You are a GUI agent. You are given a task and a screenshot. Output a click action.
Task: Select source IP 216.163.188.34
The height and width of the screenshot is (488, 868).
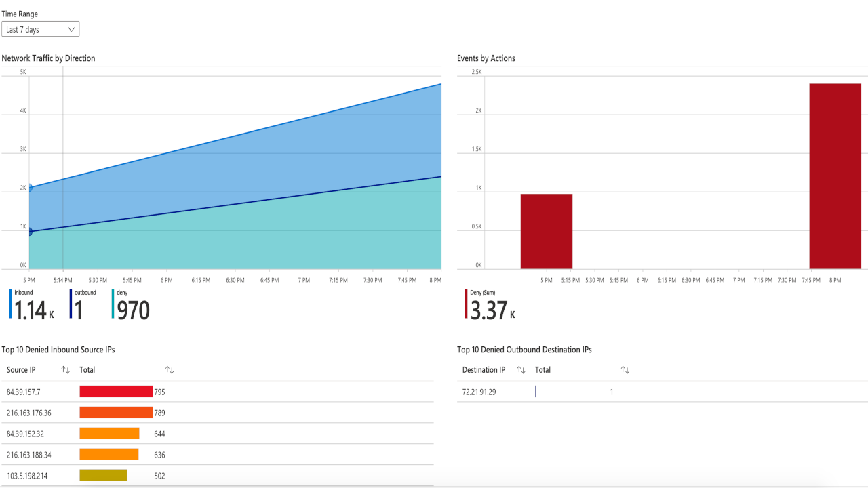(29, 455)
